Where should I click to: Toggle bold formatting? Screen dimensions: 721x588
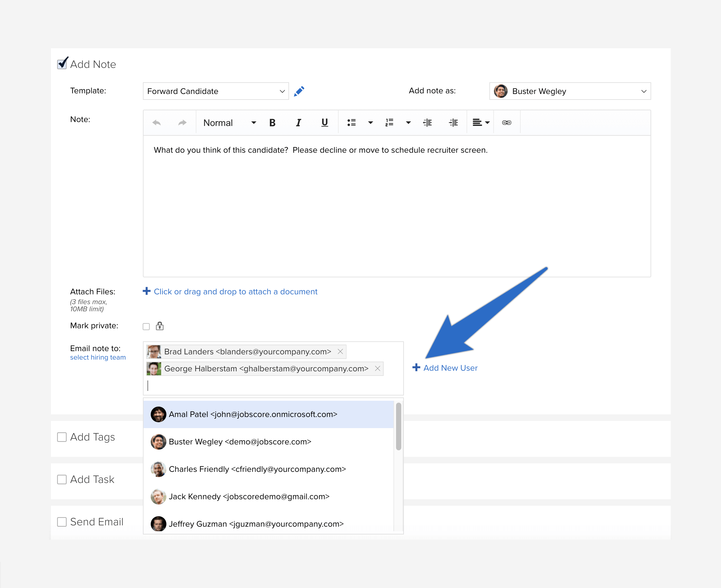click(272, 123)
